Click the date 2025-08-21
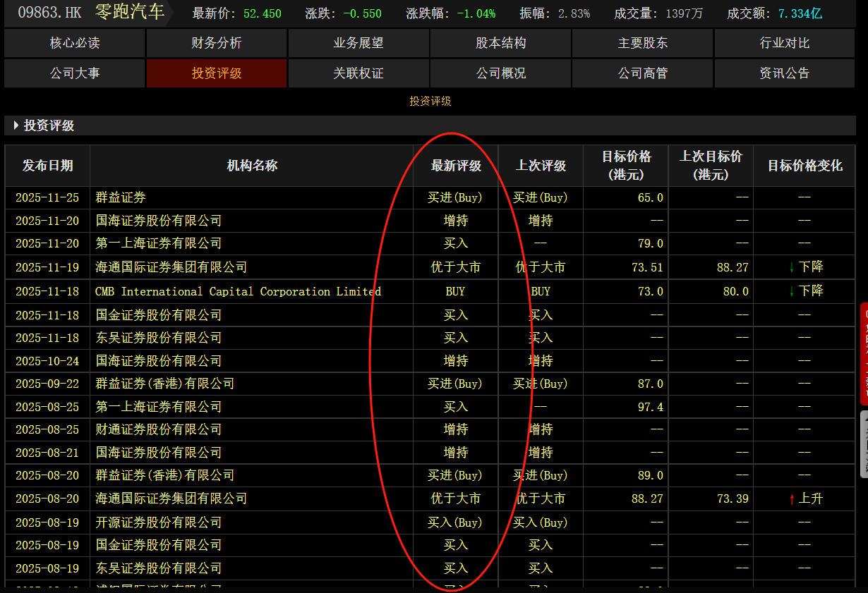 click(x=47, y=453)
